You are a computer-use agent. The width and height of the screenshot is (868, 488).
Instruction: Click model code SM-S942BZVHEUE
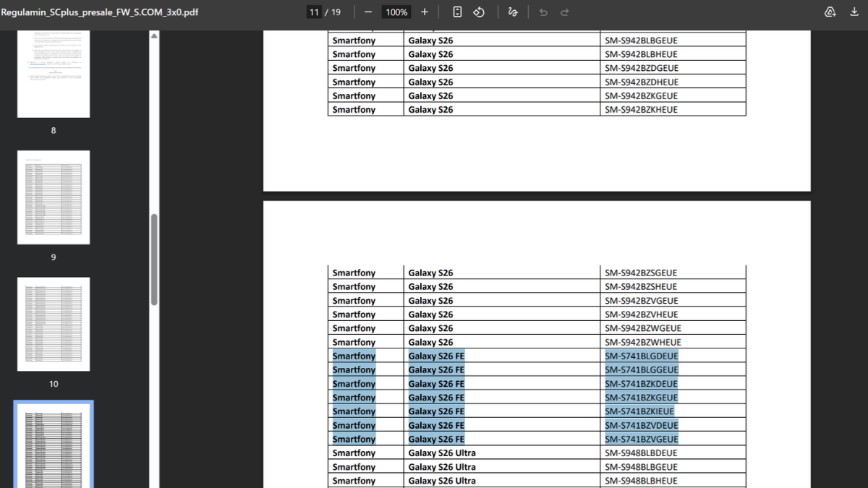point(641,314)
